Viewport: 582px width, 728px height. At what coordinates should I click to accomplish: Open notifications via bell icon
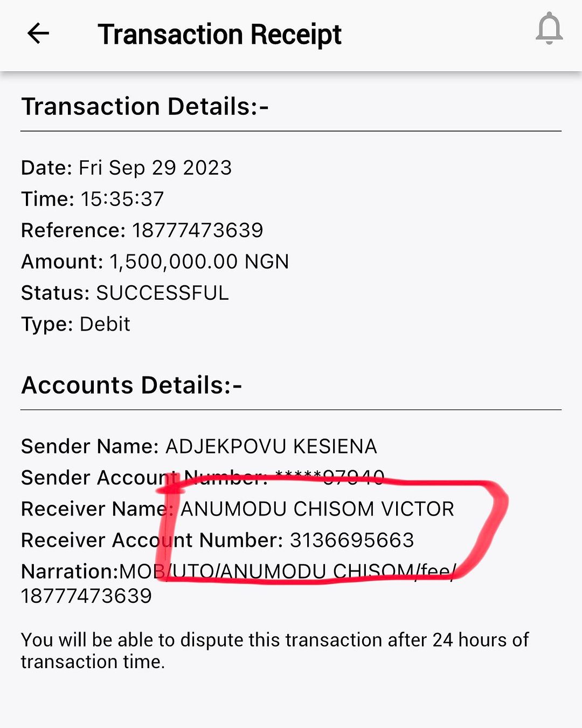click(x=549, y=29)
